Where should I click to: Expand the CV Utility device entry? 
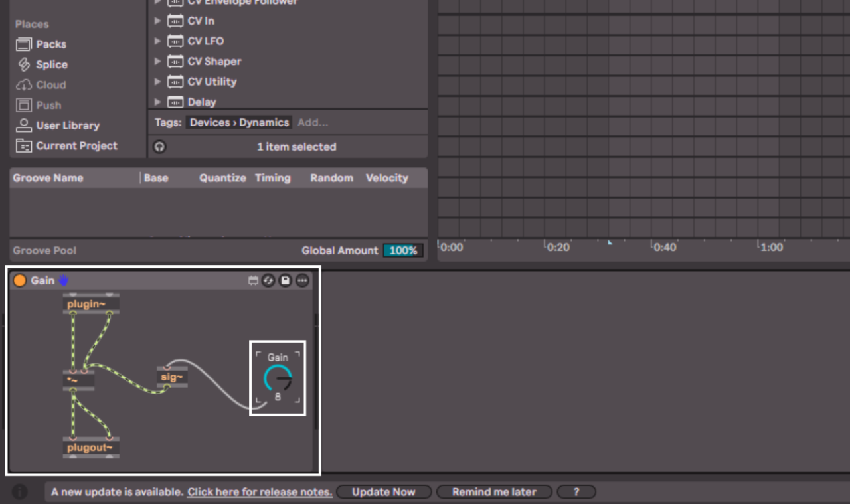tap(157, 82)
